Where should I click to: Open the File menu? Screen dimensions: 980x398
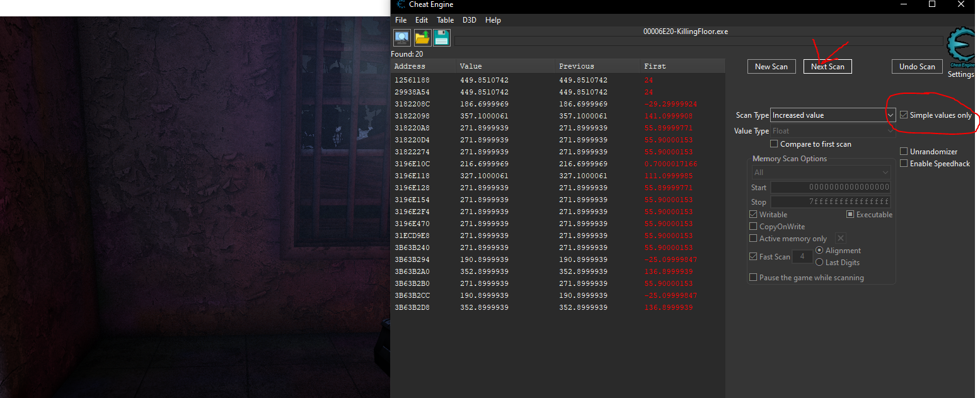401,20
